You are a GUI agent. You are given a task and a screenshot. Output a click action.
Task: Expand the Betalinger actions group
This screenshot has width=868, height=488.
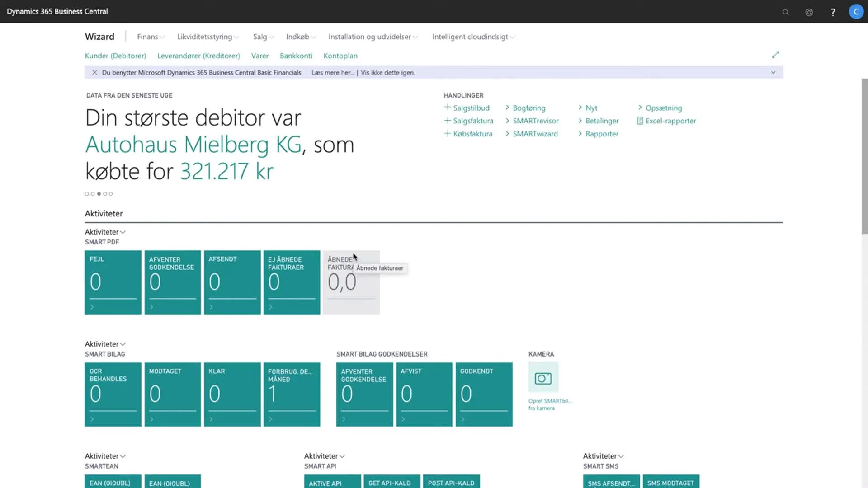click(598, 121)
